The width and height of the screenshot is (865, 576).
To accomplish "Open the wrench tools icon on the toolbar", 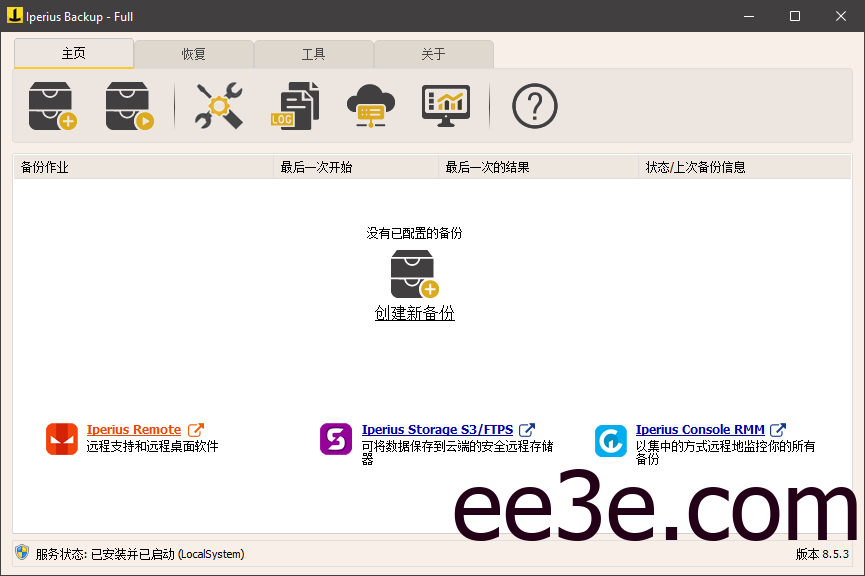I will (x=218, y=105).
